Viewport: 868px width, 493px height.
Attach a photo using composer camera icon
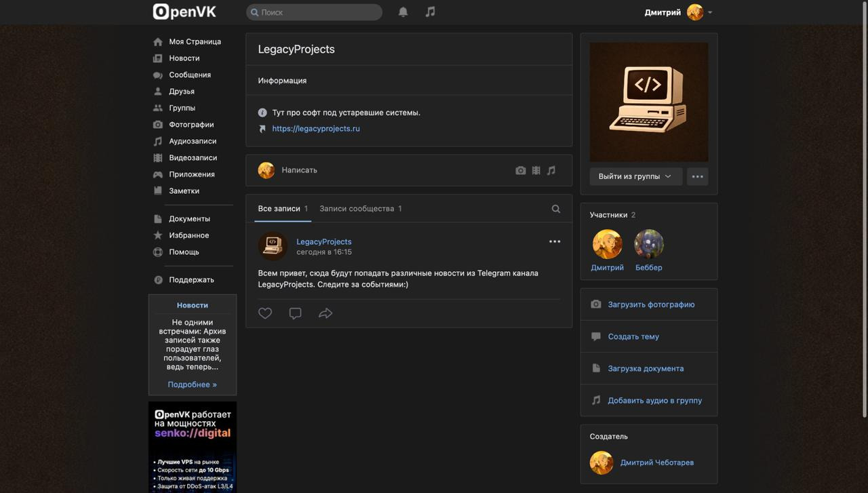click(520, 171)
